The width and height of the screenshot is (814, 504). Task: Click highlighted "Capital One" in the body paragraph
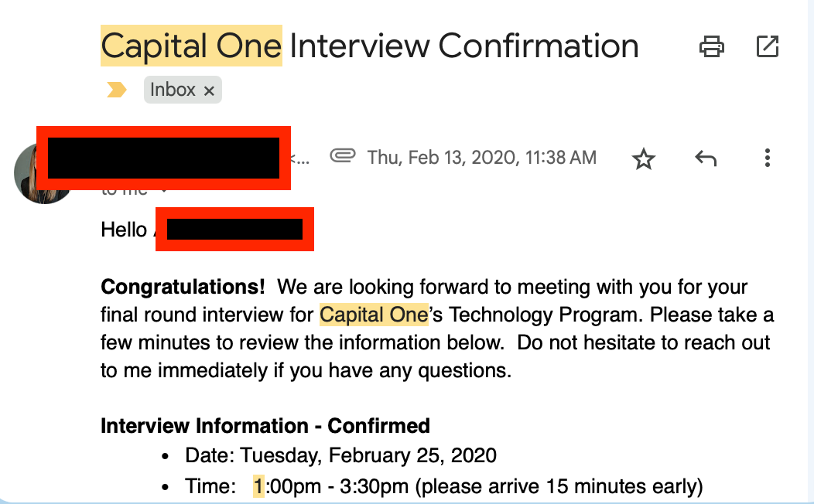point(374,315)
